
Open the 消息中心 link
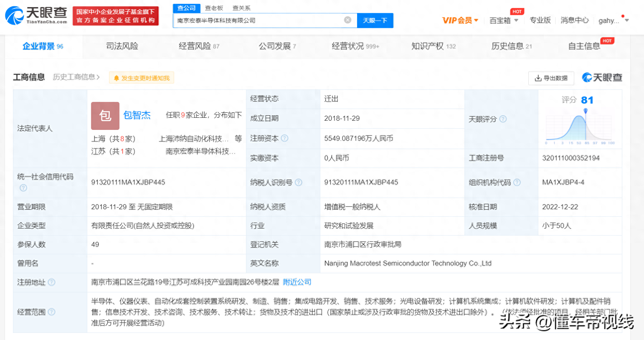click(x=574, y=20)
